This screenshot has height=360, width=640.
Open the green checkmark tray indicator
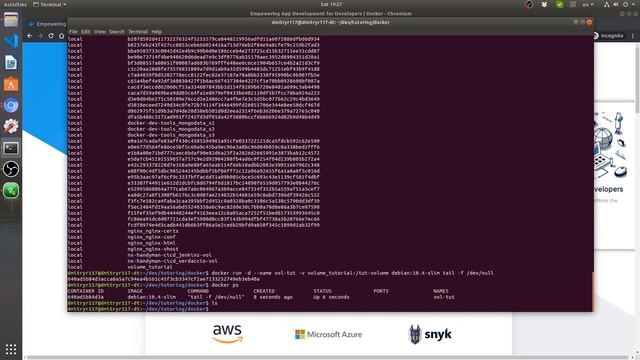coord(559,4)
